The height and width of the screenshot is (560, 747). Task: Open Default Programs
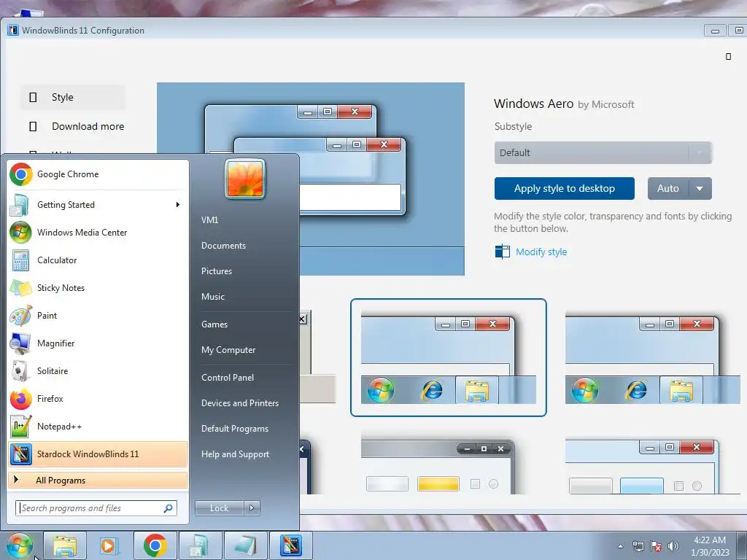pos(235,429)
